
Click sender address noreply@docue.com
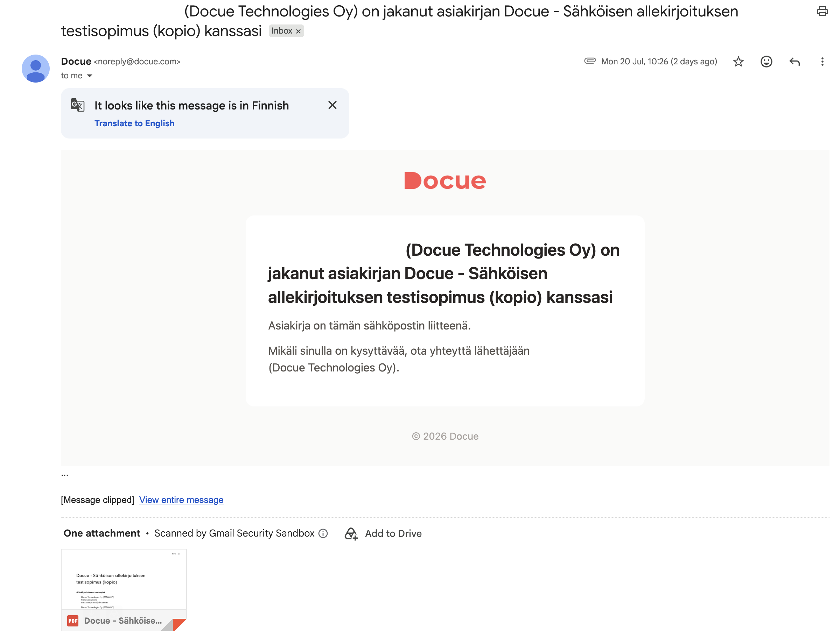[137, 62]
